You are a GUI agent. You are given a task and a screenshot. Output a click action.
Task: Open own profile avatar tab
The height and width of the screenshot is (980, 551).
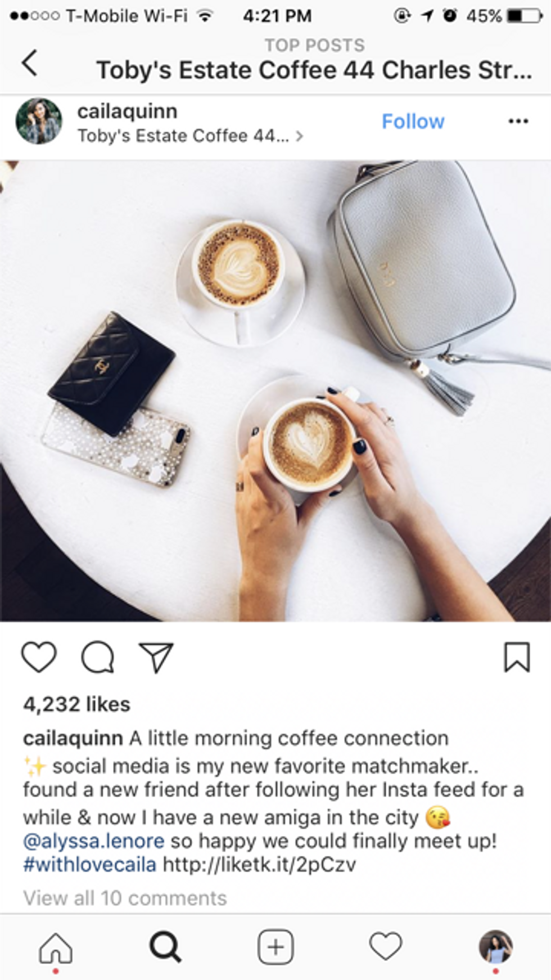pos(495,947)
